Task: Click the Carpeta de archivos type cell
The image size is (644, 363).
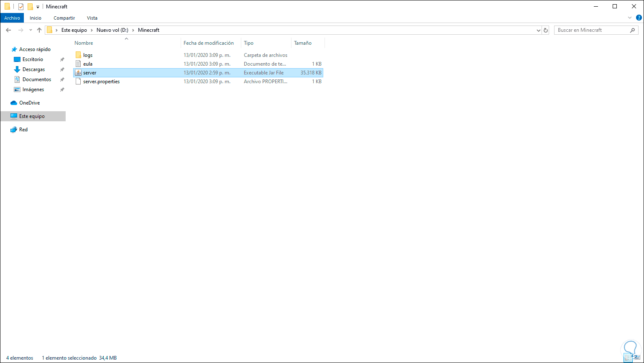Action: (x=266, y=55)
